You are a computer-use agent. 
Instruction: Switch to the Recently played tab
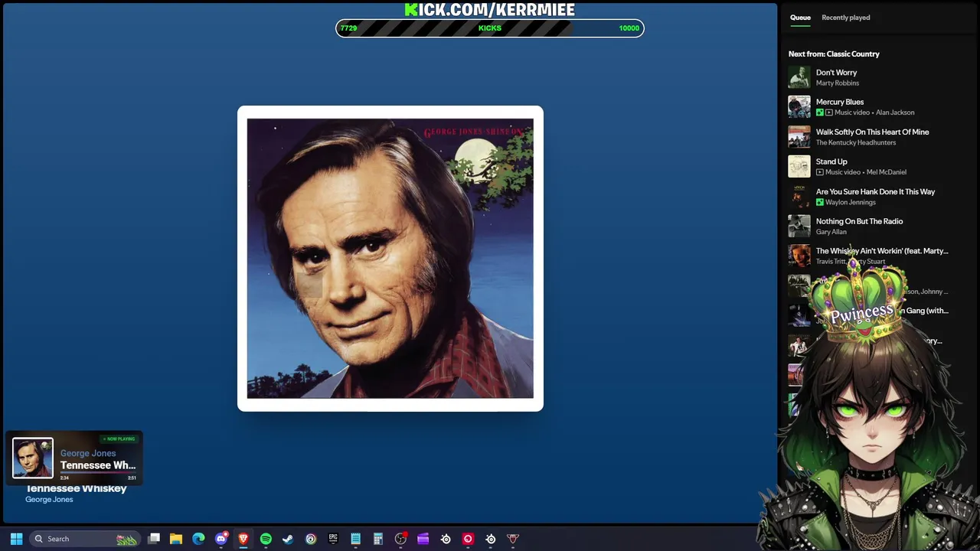point(845,18)
